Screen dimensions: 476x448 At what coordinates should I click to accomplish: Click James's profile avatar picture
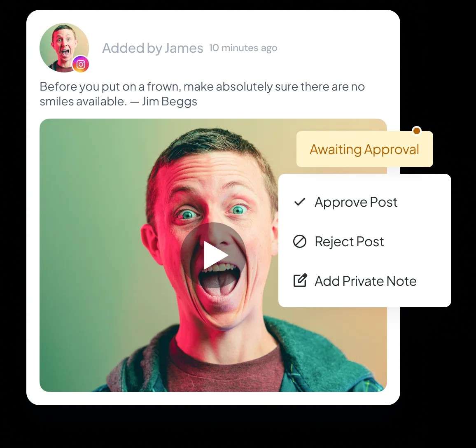(x=64, y=48)
